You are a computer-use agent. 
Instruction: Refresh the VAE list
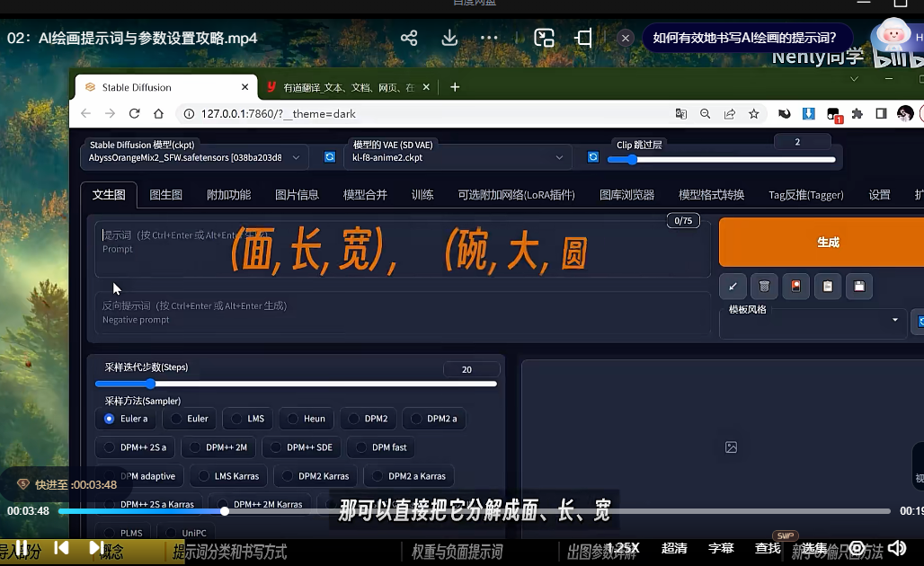coord(593,157)
